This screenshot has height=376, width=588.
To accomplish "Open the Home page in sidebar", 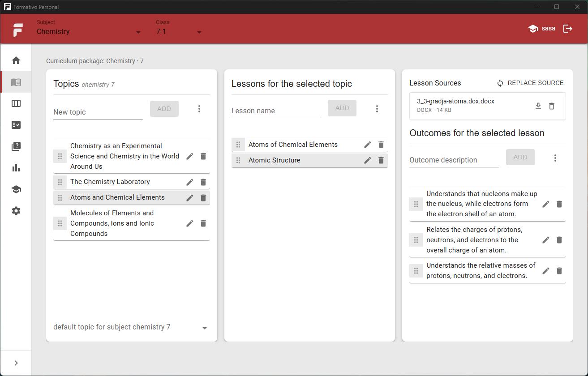I will click(x=16, y=60).
